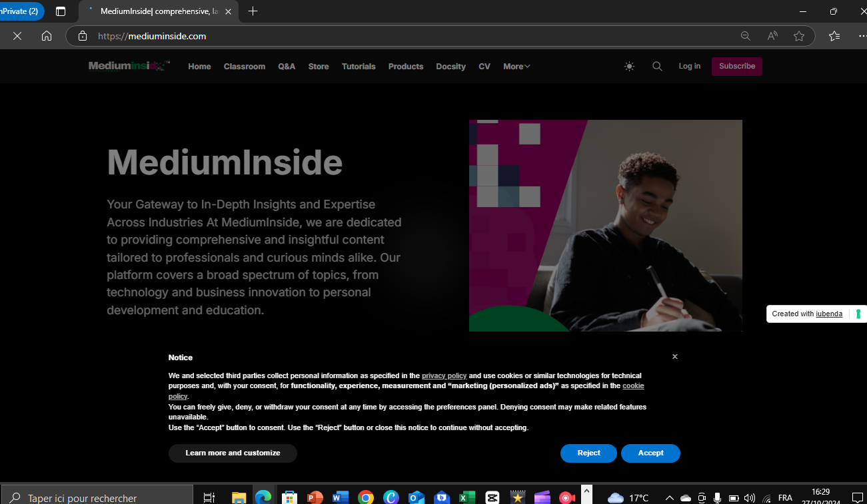867x504 pixels.
Task: Open a new browser tab
Action: pos(253,11)
